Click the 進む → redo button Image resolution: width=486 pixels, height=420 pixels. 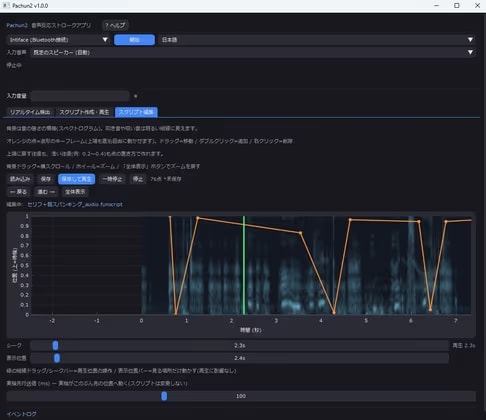(x=46, y=192)
